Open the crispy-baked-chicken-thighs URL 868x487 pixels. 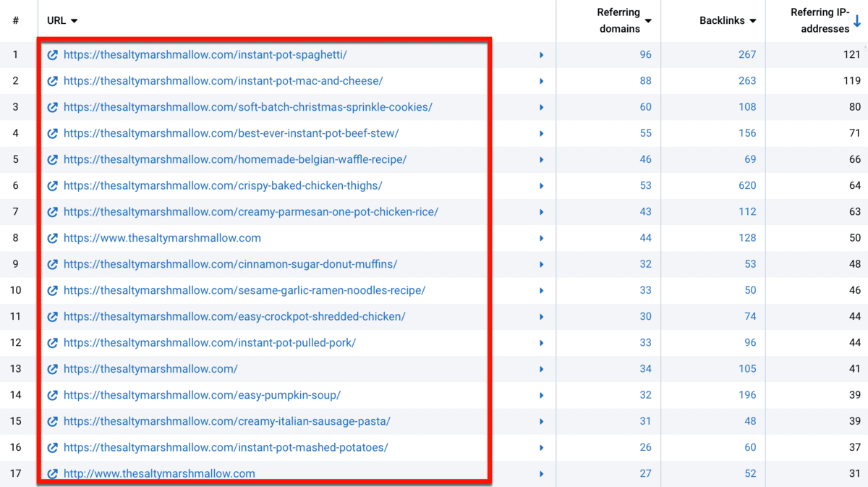(223, 186)
